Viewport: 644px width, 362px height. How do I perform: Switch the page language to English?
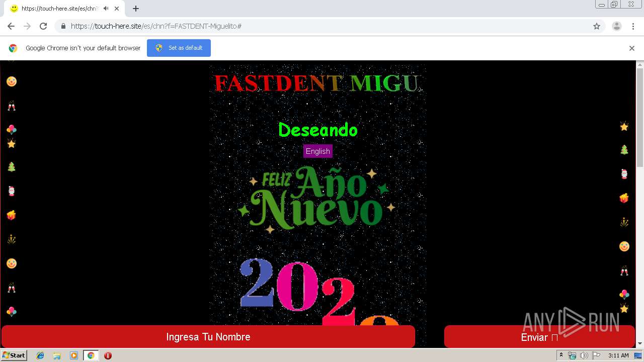pos(318,151)
